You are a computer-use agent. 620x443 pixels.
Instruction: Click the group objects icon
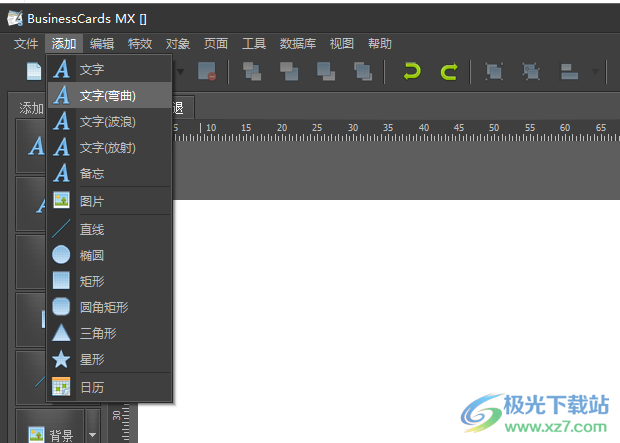tap(494, 72)
